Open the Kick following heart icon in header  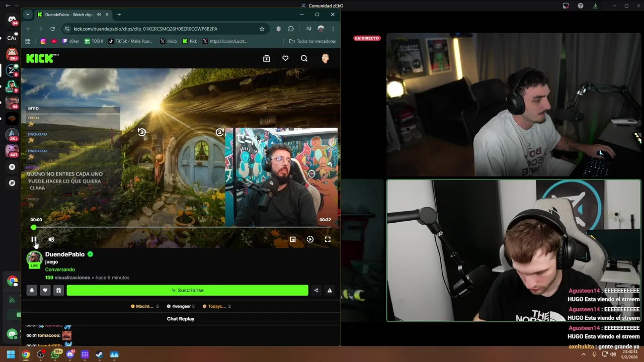(285, 58)
